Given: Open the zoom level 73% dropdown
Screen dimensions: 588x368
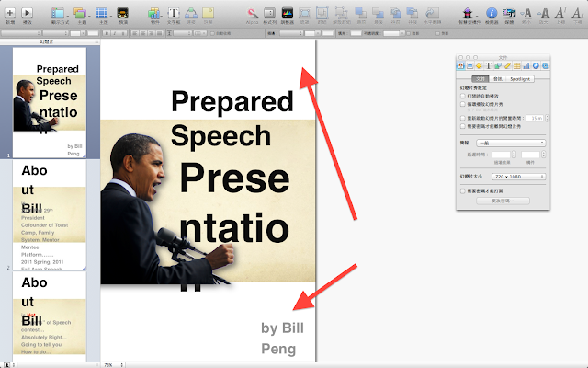Looking at the screenshot, I should (113, 364).
